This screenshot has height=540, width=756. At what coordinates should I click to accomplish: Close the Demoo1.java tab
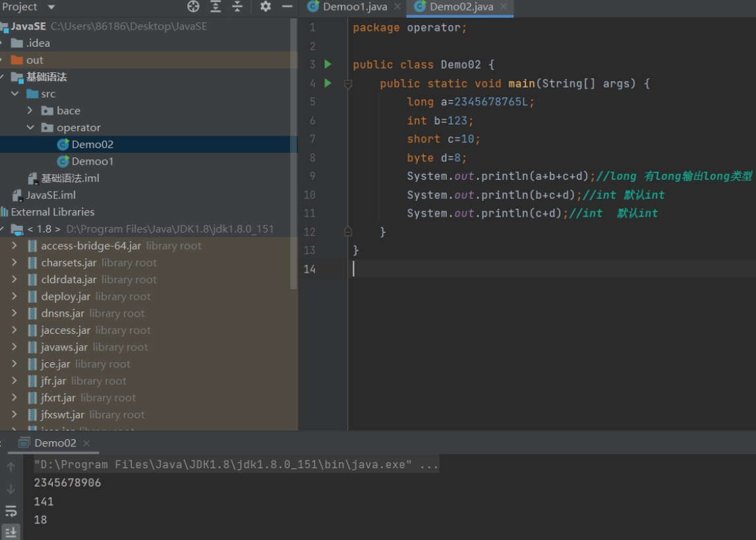click(x=397, y=7)
